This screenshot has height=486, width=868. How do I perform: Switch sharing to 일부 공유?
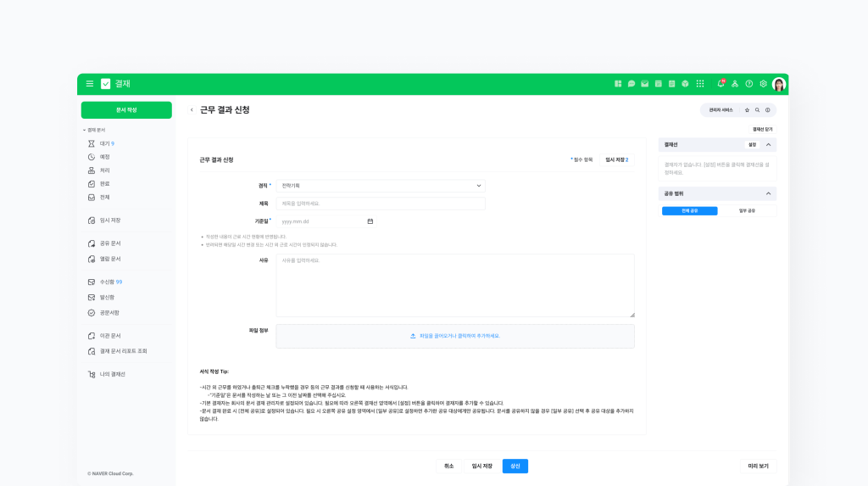[747, 210]
